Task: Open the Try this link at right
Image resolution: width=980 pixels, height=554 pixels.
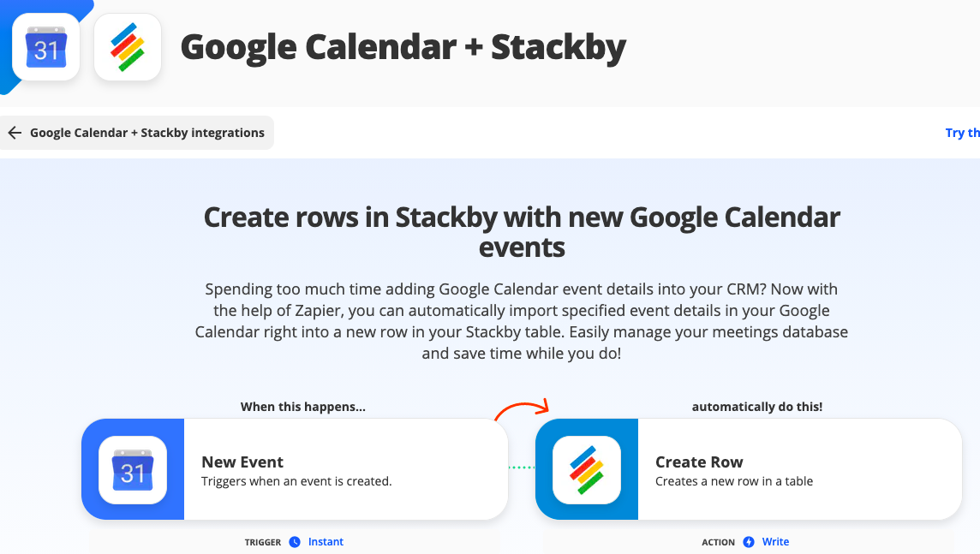Action: click(963, 133)
